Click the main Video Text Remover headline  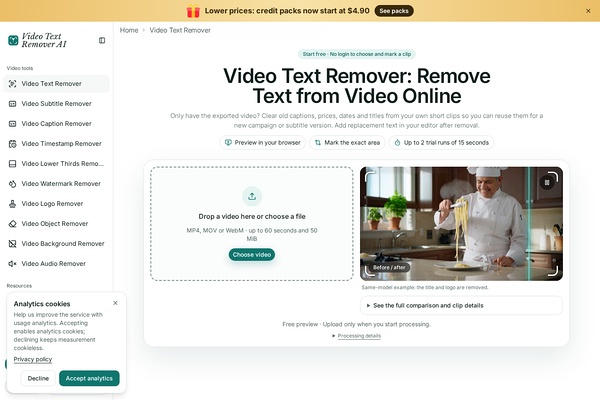pyautogui.click(x=357, y=86)
